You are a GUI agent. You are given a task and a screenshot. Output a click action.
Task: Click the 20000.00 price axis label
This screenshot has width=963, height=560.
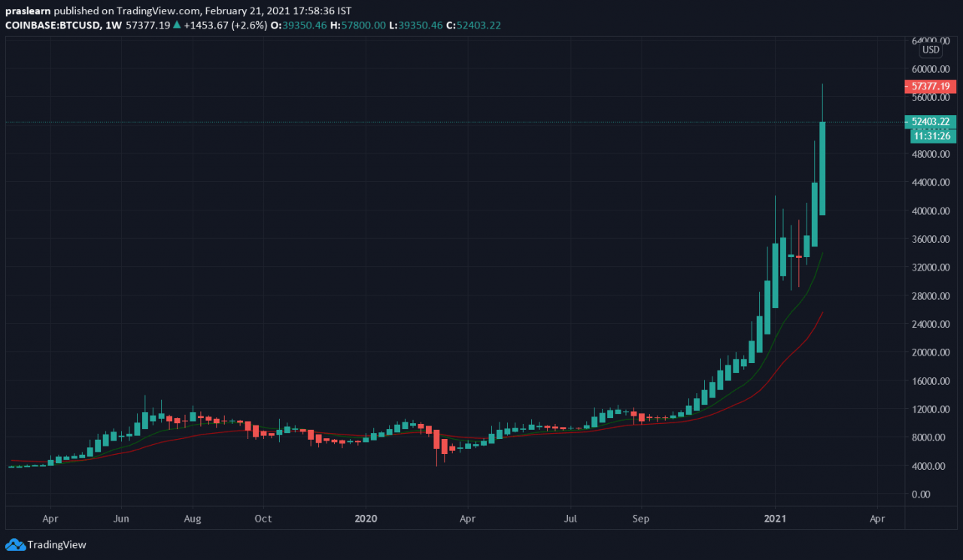click(931, 352)
